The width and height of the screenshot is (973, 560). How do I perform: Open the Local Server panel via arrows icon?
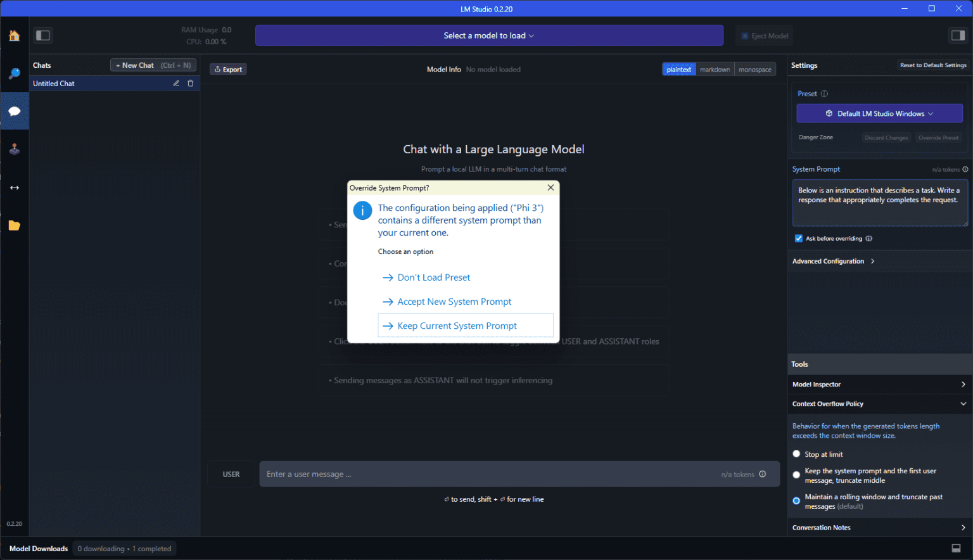point(14,188)
